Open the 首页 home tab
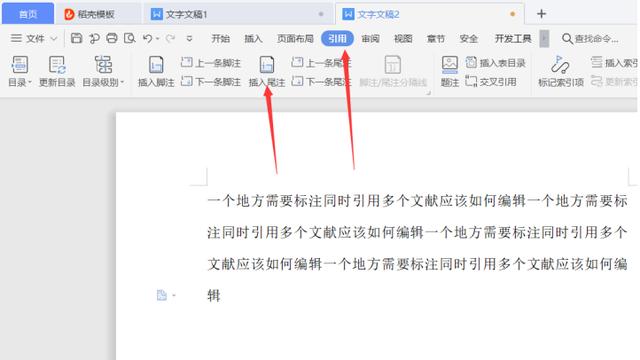The image size is (640, 360). 28,14
